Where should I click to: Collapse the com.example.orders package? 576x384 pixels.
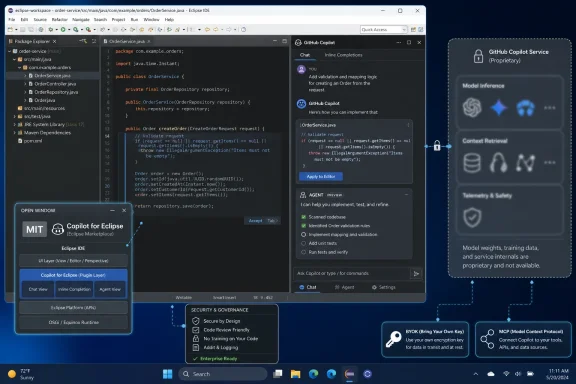tap(19, 67)
